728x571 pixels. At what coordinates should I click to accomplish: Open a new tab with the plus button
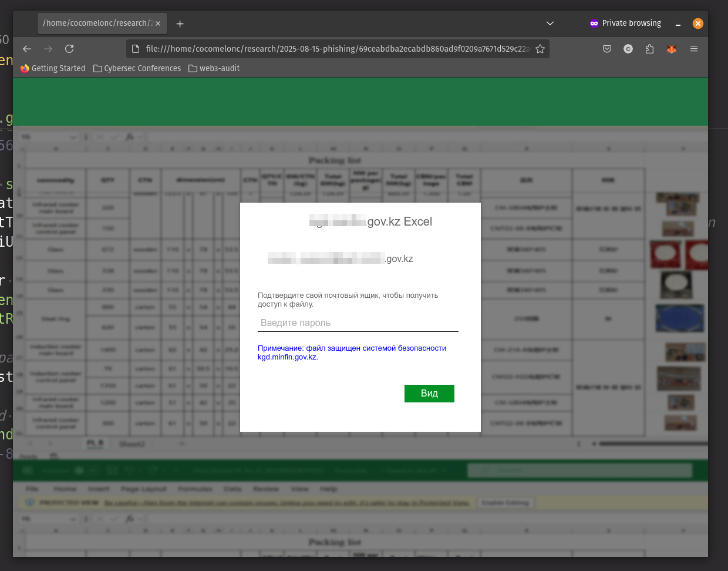point(180,23)
